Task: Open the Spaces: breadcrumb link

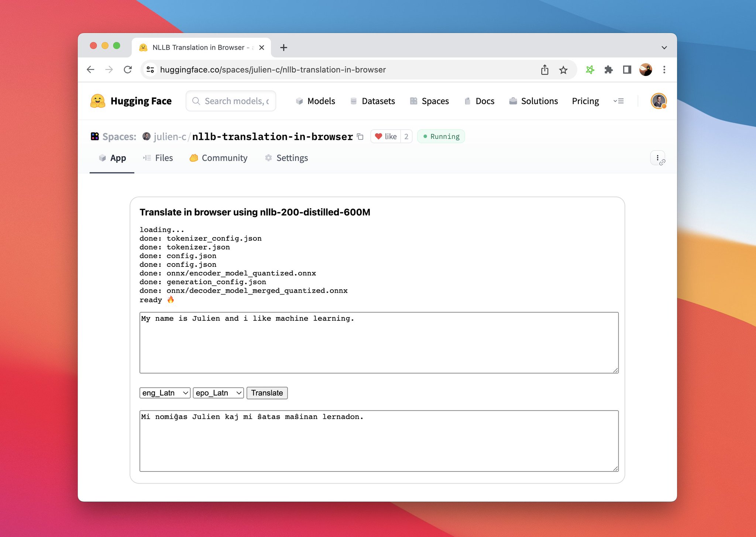Action: 119,137
